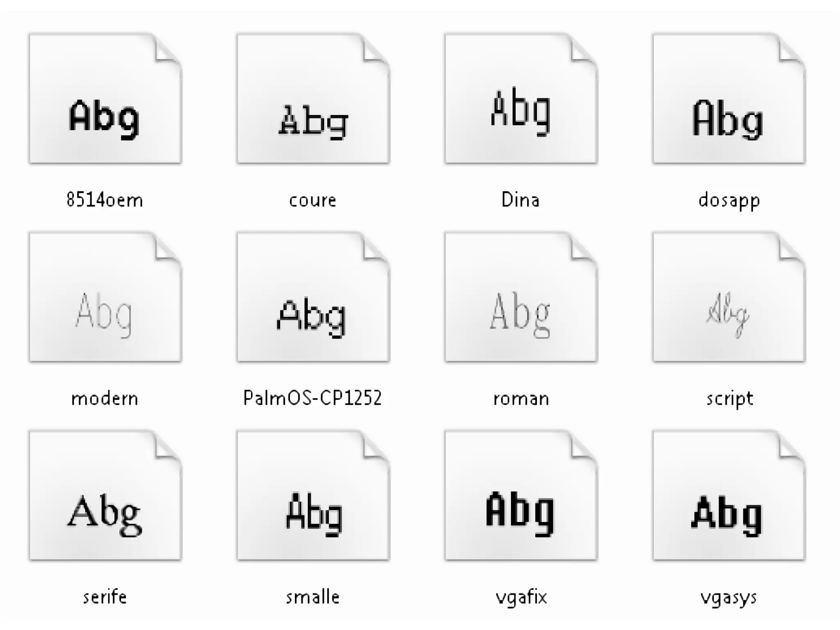Click the 'roman' file name label
This screenshot has width=840, height=630.
521,399
